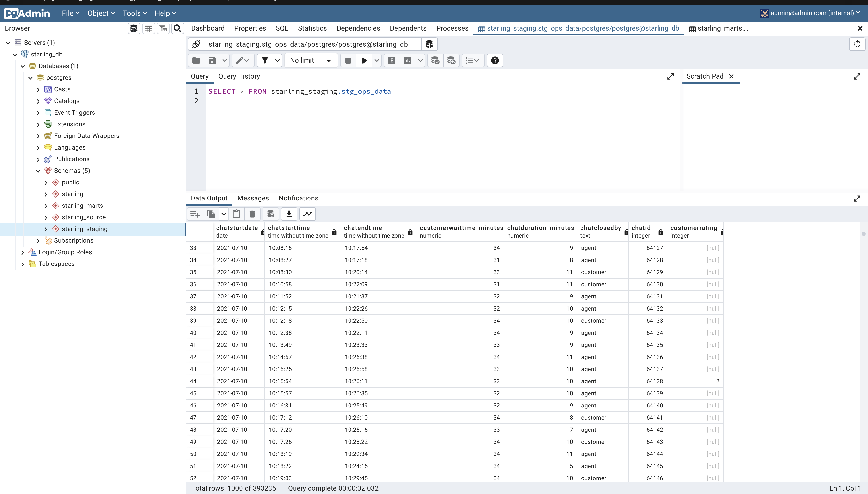Select the starling_source schema in the tree
The image size is (868, 494).
tap(84, 217)
